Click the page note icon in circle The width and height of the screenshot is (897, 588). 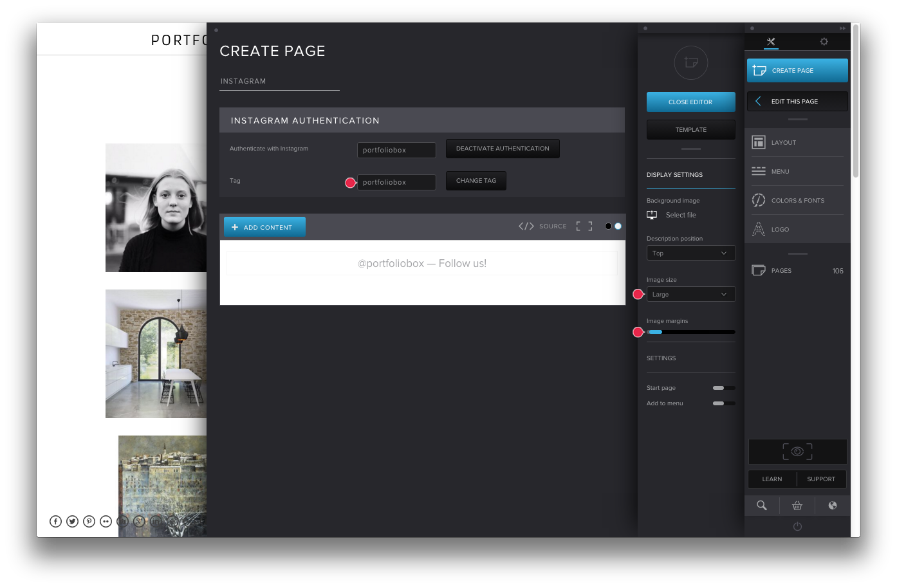pos(691,62)
